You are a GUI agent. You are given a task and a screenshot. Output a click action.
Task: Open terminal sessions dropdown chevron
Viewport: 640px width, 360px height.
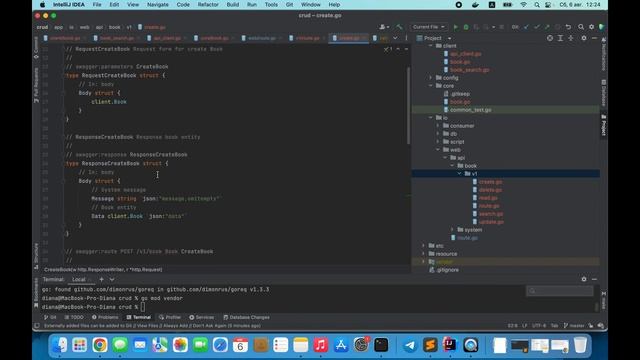pos(112,279)
